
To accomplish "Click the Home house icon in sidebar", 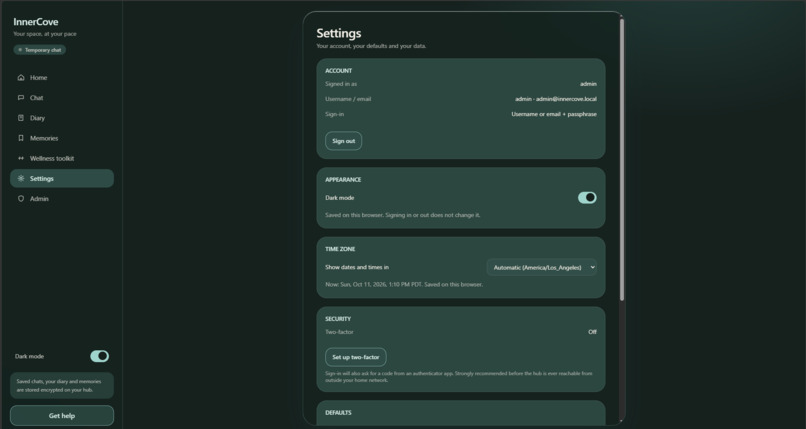I will pos(21,78).
